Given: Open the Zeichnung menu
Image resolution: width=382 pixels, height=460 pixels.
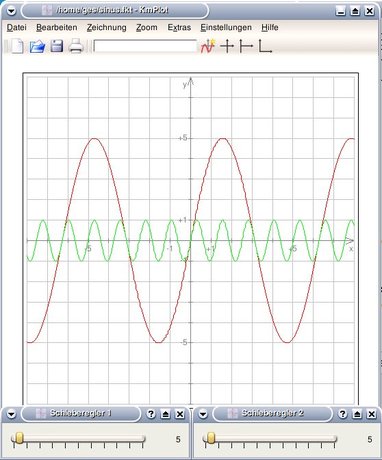Looking at the screenshot, I should click(x=107, y=27).
